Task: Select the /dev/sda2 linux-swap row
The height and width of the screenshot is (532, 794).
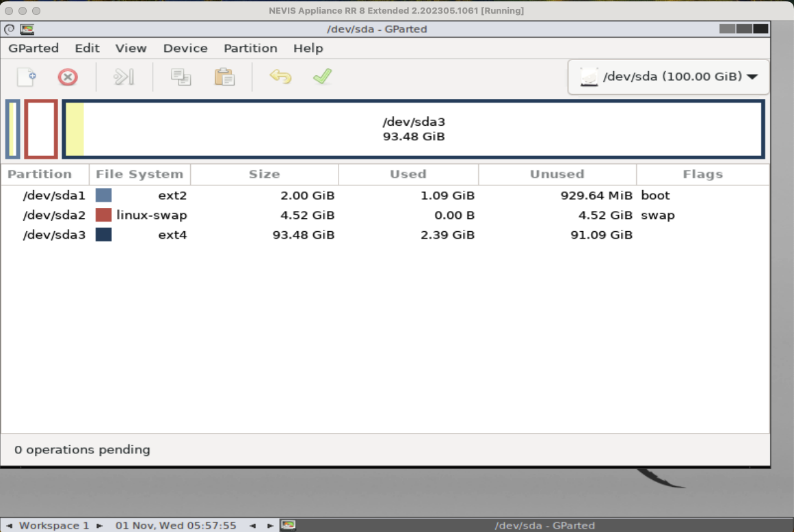Action: click(55, 215)
